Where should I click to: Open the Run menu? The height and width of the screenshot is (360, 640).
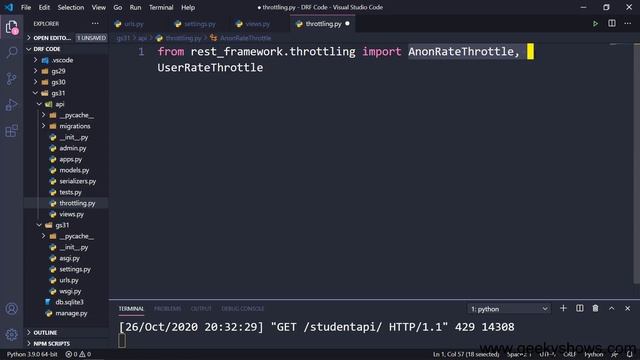(x=135, y=7)
